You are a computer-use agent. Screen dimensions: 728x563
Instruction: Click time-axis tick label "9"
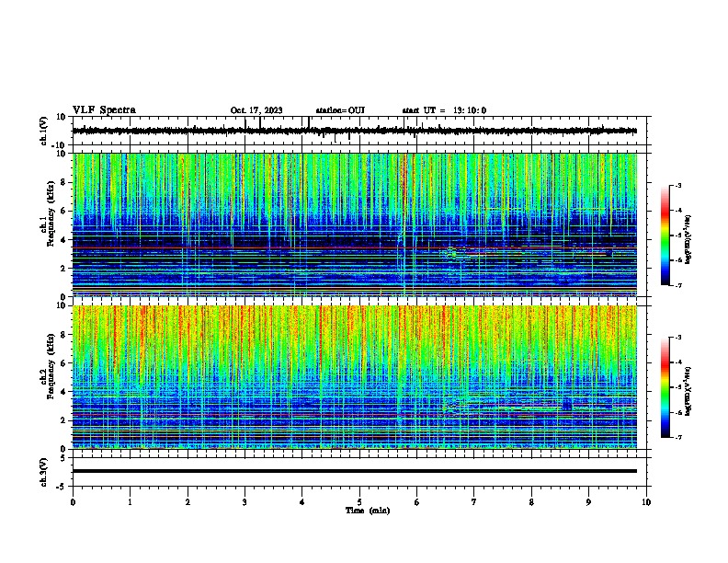click(x=588, y=501)
